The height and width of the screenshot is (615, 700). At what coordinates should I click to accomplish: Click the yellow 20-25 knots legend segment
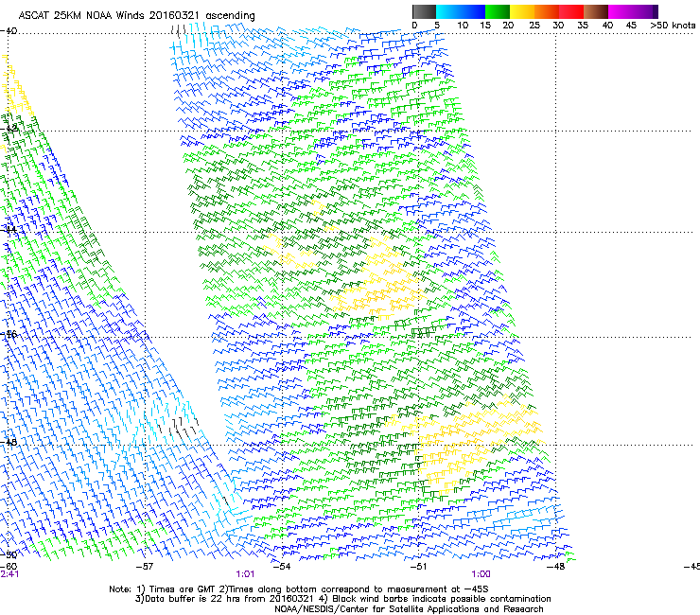tap(522, 11)
